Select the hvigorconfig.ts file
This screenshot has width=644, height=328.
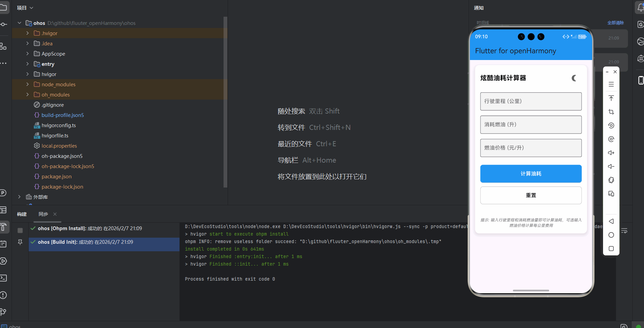pos(58,125)
